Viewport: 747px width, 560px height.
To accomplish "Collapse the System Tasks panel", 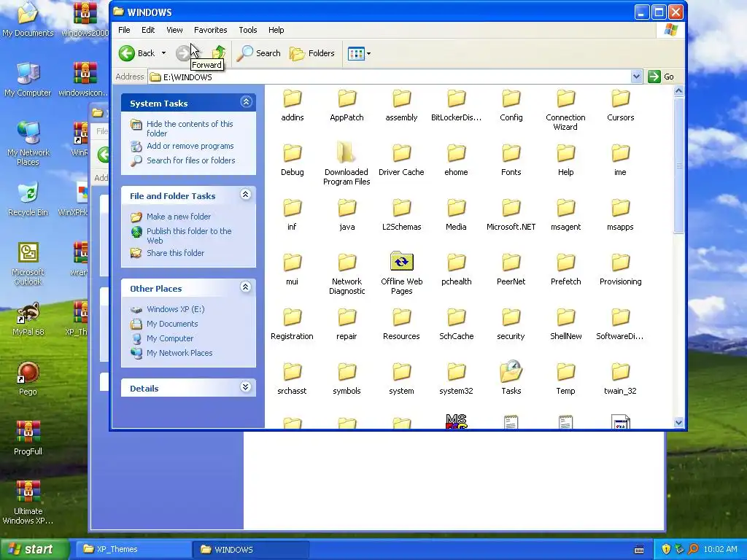I will (x=246, y=102).
